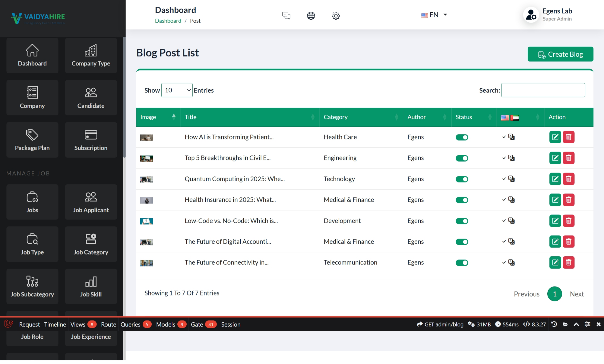Open Package Plan sidebar item
The width and height of the screenshot is (604, 364).
[x=32, y=140]
